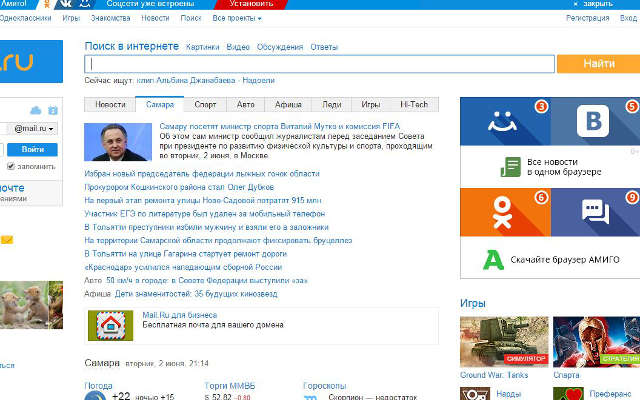Open the @mail.ru domain dropdown

pos(33,129)
